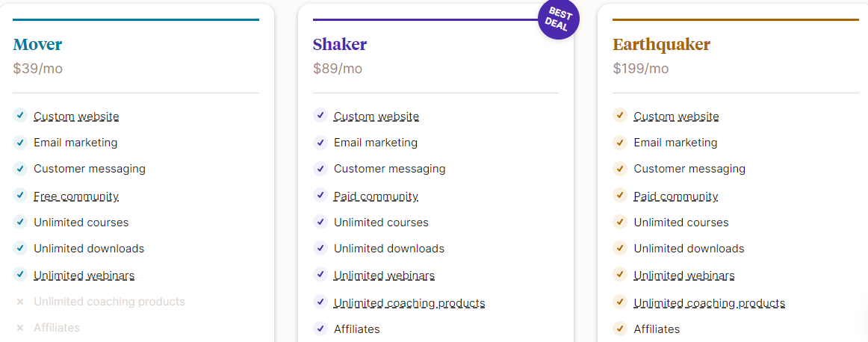Screen dimensions: 868x342
Task: Open Unlimited webinars link in Earthquaker plan
Action: click(684, 276)
